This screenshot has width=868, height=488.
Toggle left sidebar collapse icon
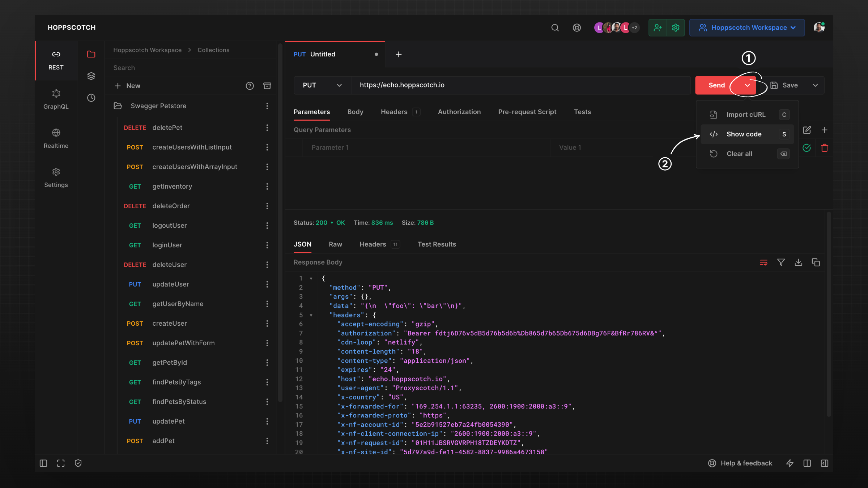point(43,463)
